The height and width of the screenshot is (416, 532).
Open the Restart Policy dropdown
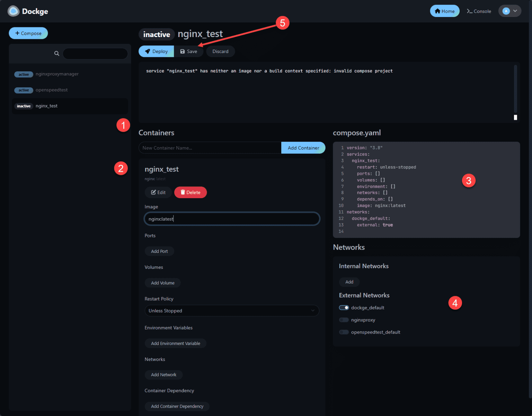tap(231, 311)
